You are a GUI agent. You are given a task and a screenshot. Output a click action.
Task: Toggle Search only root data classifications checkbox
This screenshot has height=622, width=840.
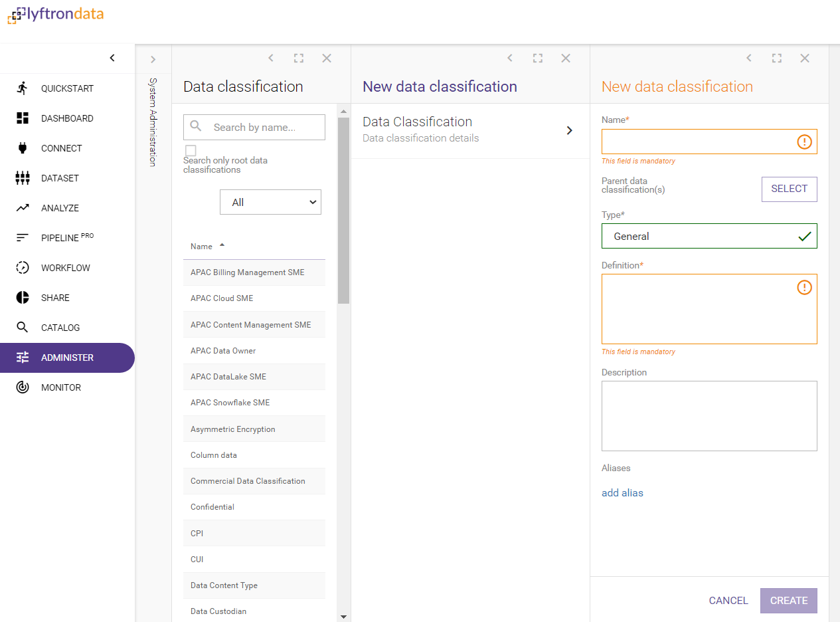191,150
